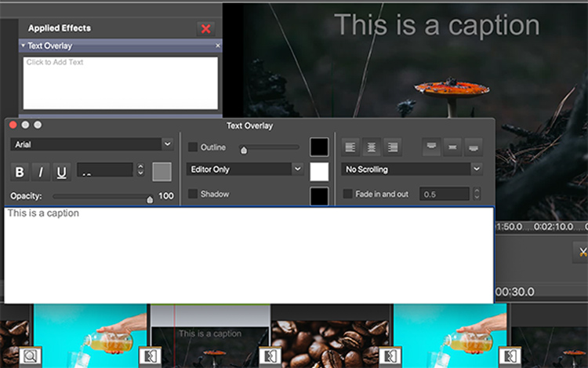This screenshot has width=588, height=368.
Task: Align text to the left
Action: (x=350, y=147)
